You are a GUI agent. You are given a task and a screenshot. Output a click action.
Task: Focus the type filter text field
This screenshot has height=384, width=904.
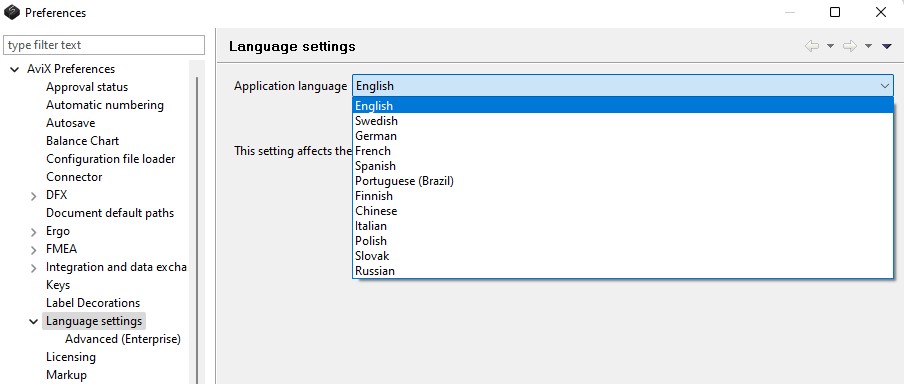[x=104, y=45]
